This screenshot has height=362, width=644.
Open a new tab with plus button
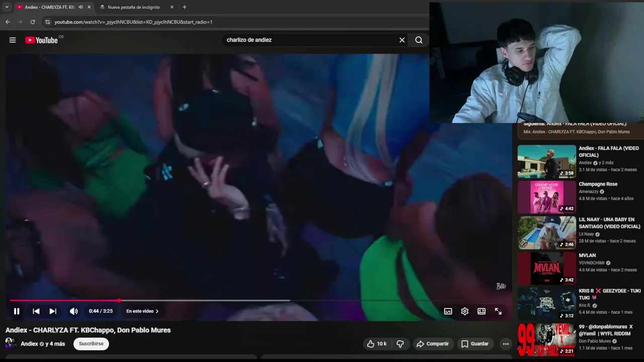[184, 7]
